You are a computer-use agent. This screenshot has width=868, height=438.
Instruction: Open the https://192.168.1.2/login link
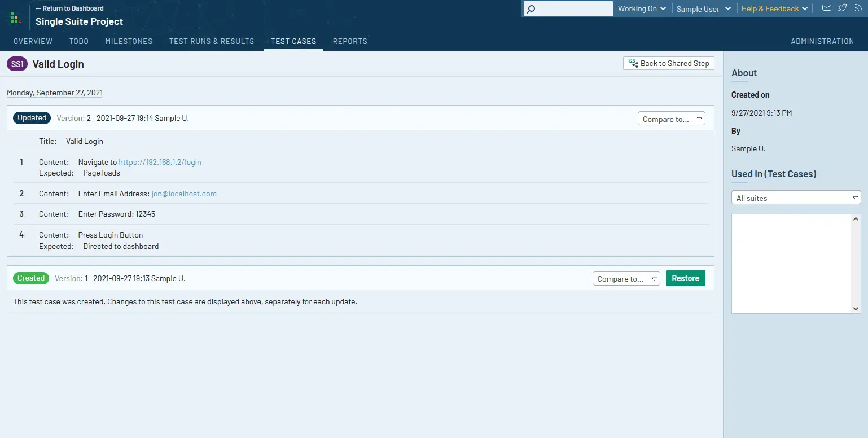(x=160, y=162)
